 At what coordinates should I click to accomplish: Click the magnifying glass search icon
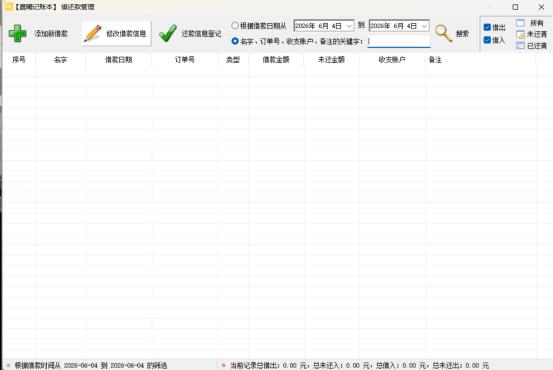[x=443, y=34]
